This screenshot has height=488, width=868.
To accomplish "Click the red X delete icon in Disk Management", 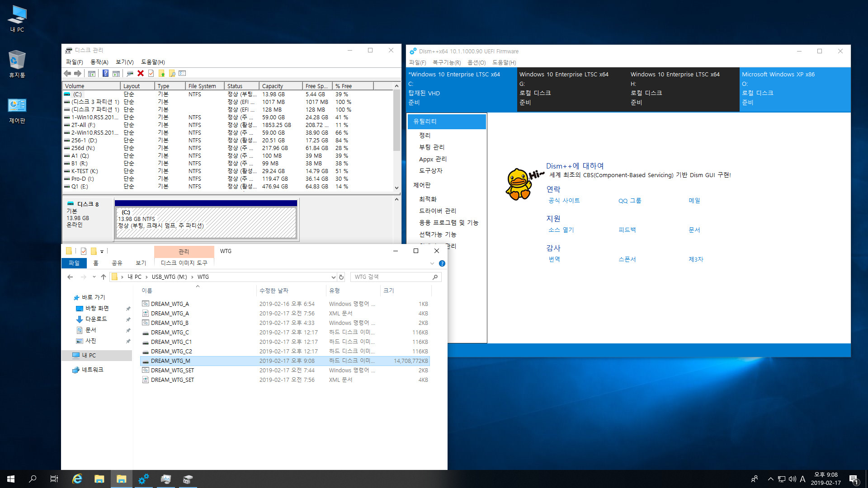I will pyautogui.click(x=141, y=74).
